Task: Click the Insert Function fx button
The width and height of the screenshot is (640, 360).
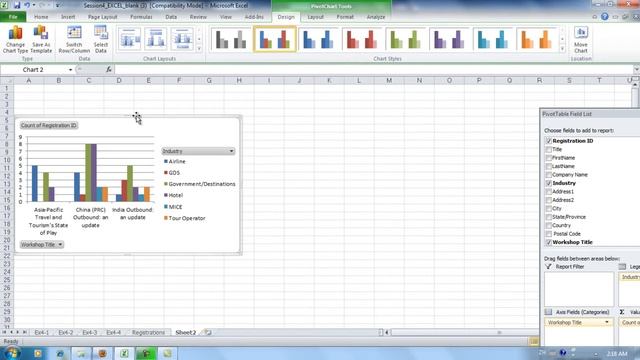Action: (109, 70)
